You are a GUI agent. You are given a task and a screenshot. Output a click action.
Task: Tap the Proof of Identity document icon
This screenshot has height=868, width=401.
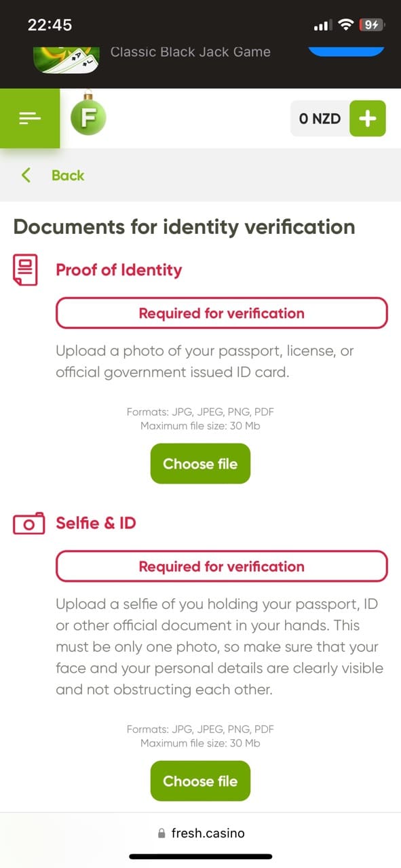pos(26,270)
